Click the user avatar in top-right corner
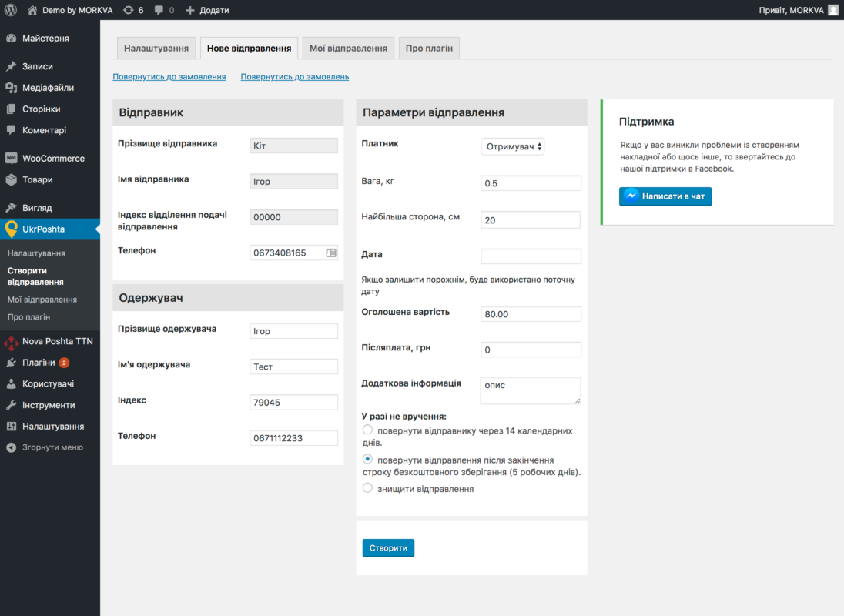844x616 pixels. click(x=833, y=10)
